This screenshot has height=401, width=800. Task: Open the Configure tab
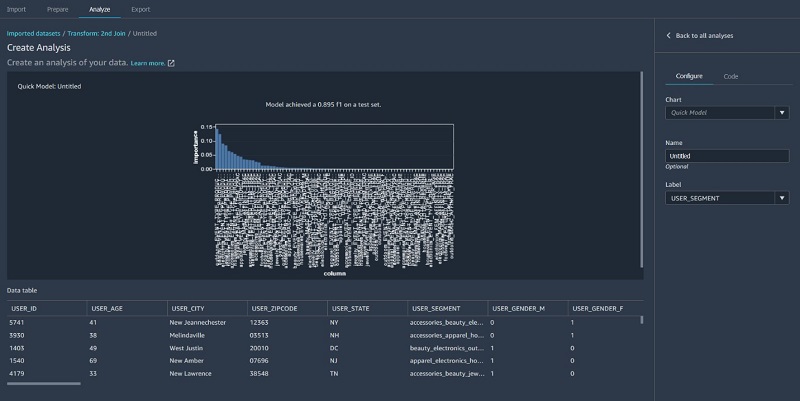(x=689, y=76)
